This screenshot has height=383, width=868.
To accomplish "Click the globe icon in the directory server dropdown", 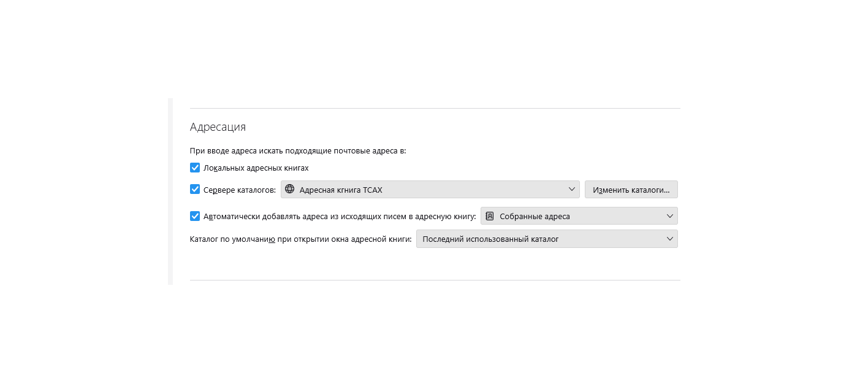I will [290, 190].
